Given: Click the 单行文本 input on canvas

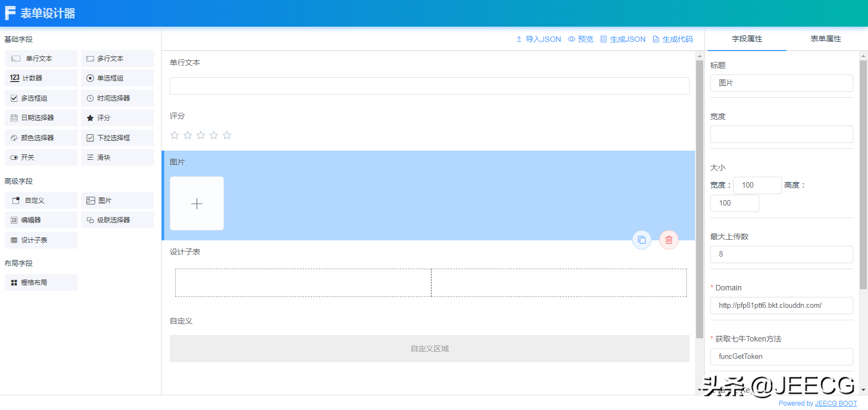Looking at the screenshot, I should [x=430, y=86].
